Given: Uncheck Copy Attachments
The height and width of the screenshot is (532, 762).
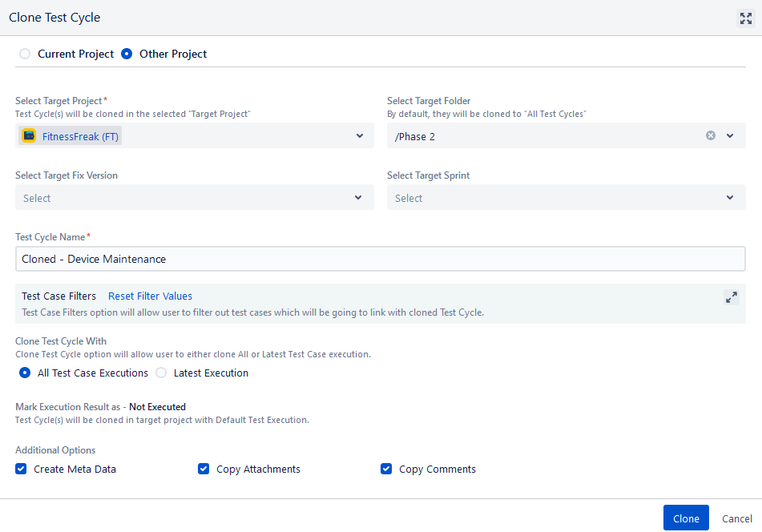Looking at the screenshot, I should [x=204, y=469].
